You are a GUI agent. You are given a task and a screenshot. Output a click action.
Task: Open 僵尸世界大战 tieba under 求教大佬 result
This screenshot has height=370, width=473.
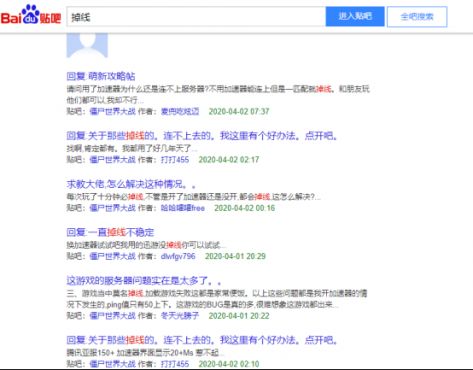113,208
